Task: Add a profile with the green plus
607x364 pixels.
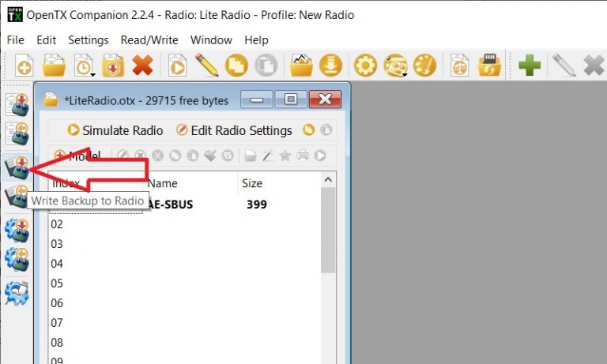Action: 530,66
